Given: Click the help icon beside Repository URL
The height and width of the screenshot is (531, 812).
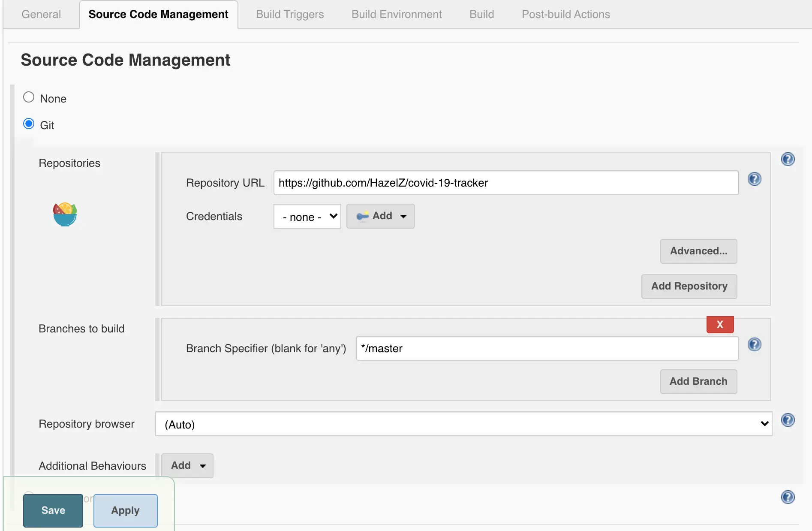Looking at the screenshot, I should (754, 179).
